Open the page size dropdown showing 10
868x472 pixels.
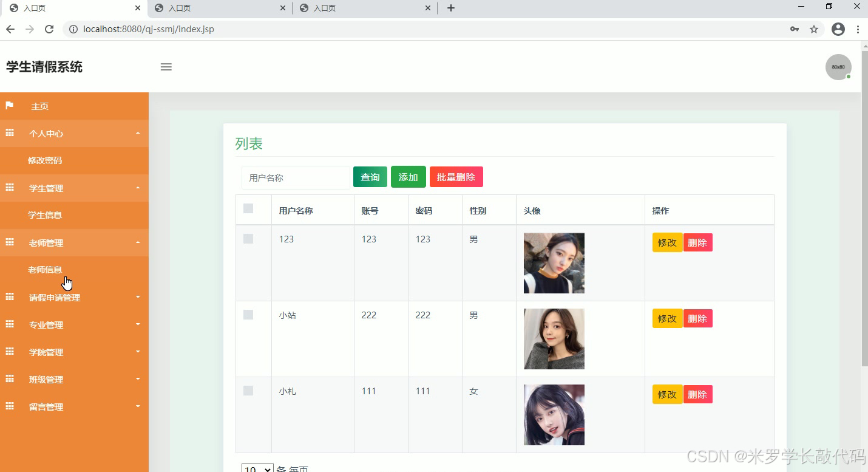point(257,467)
